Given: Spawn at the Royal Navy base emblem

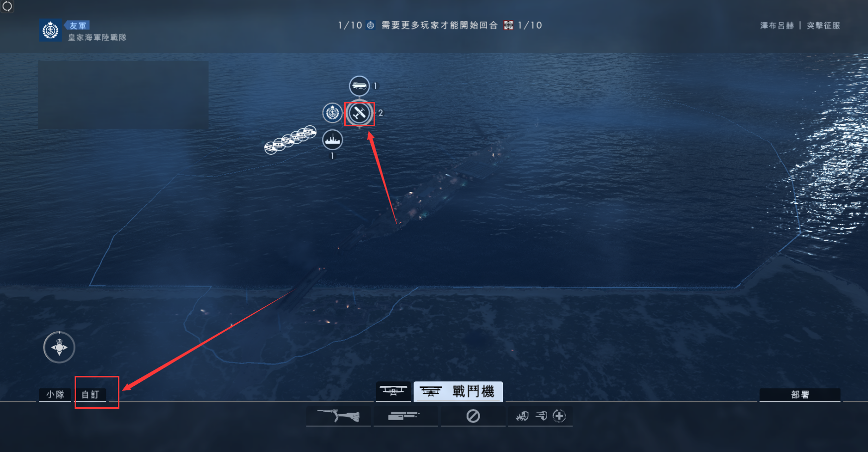Looking at the screenshot, I should click(x=332, y=113).
